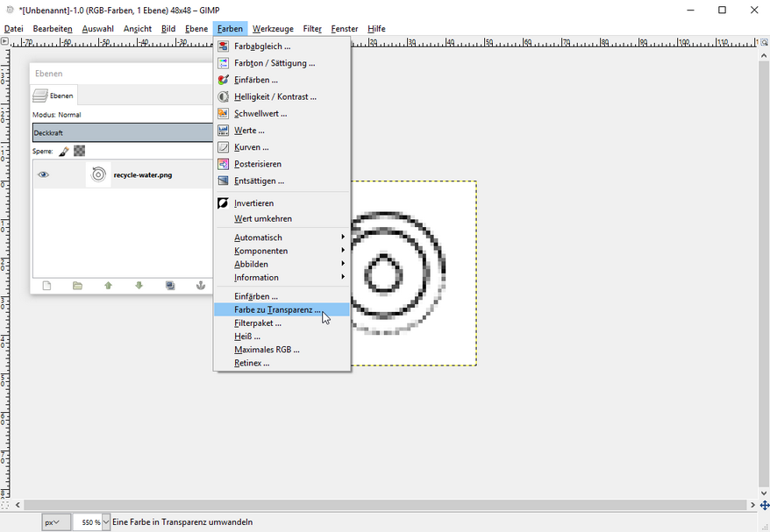Open the px unit dropdown in the status bar
This screenshot has height=532, width=770.
coord(55,521)
